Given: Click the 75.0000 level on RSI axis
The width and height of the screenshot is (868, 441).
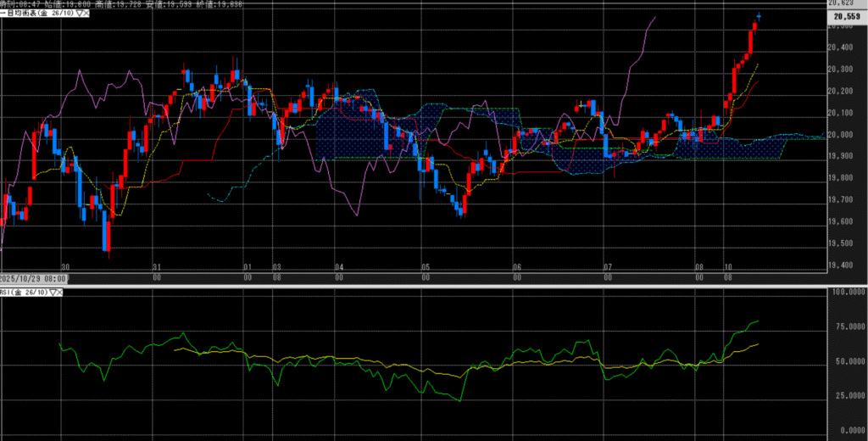Looking at the screenshot, I should [847, 327].
